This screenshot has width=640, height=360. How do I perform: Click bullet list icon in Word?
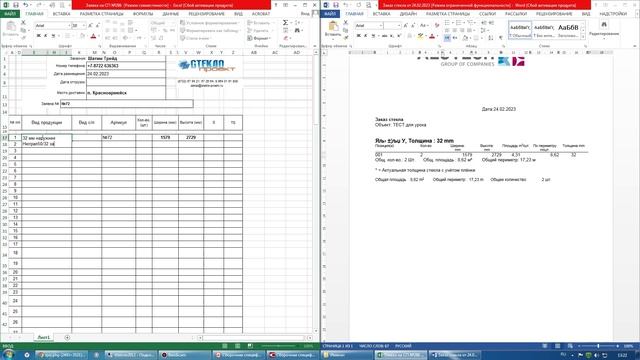[448, 23]
